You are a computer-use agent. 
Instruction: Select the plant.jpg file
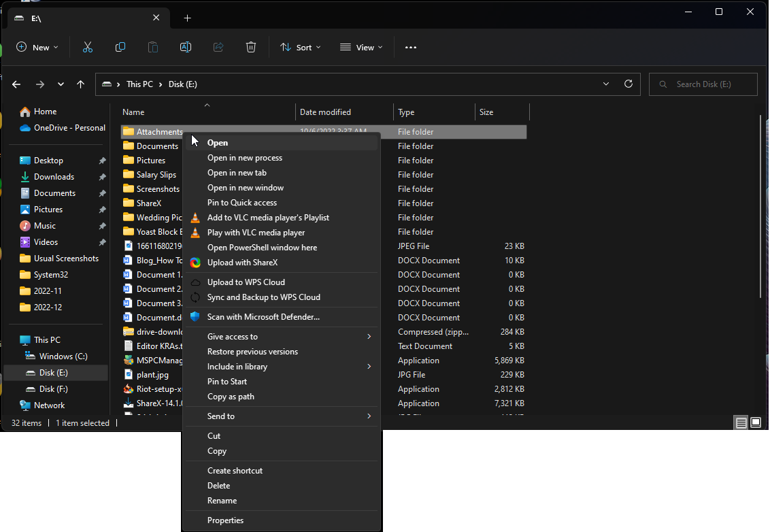coord(152,374)
